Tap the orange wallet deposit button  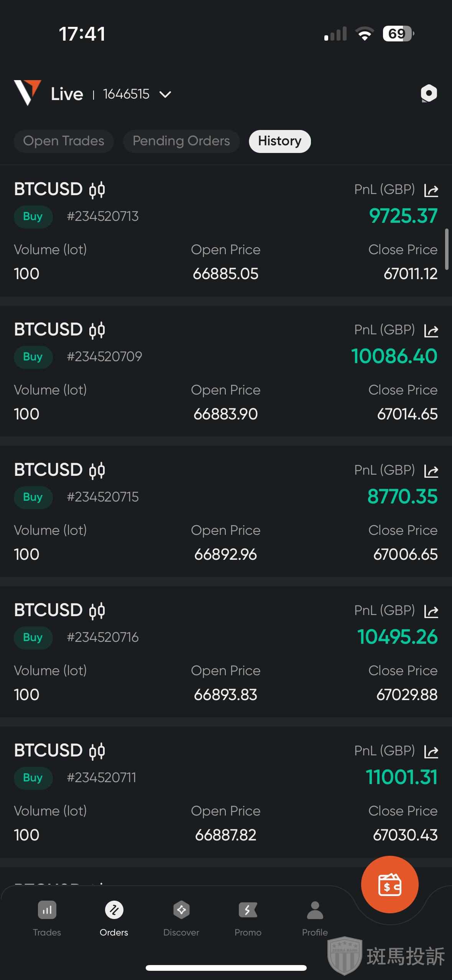[390, 885]
